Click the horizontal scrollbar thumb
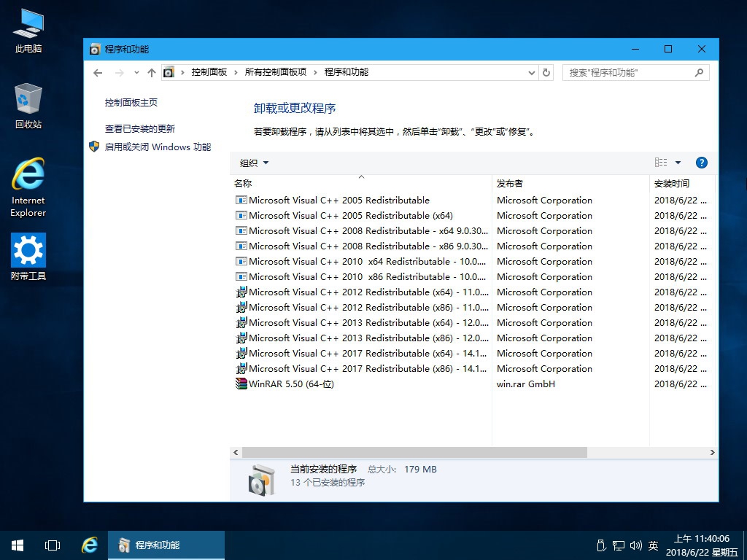This screenshot has width=747, height=560. pyautogui.click(x=414, y=452)
